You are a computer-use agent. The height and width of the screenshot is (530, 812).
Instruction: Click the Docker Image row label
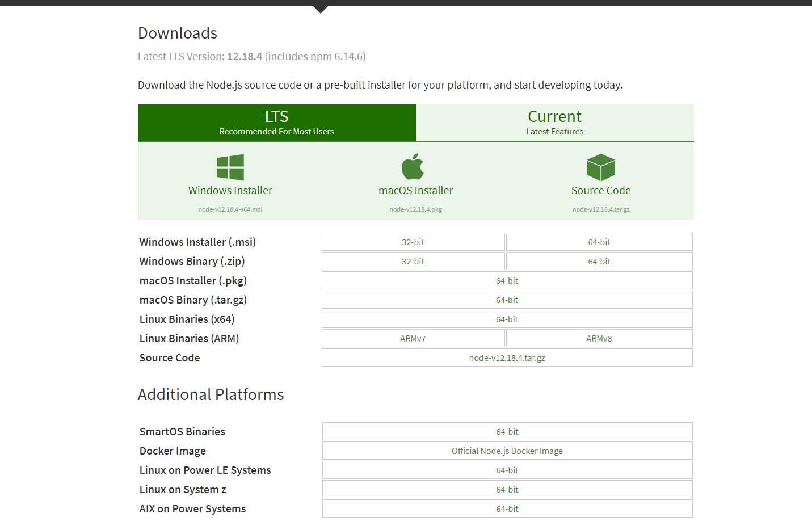[173, 451]
